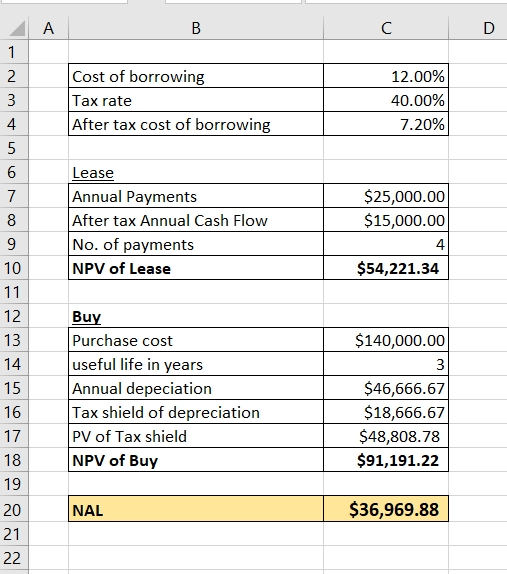The height and width of the screenshot is (574, 507).
Task: Click the underlined Lease heading cell
Action: click(x=196, y=172)
